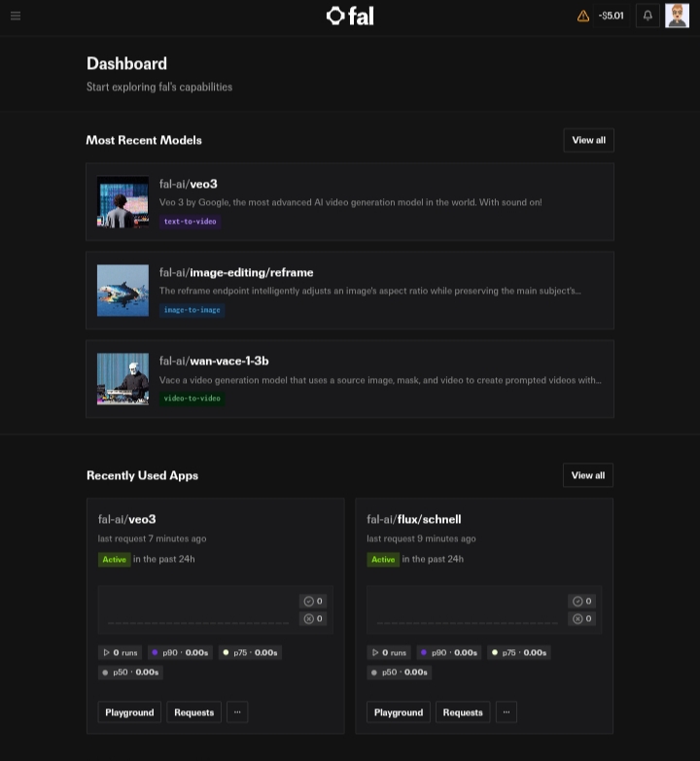Click the fal logo
This screenshot has height=761, width=700.
(x=350, y=16)
